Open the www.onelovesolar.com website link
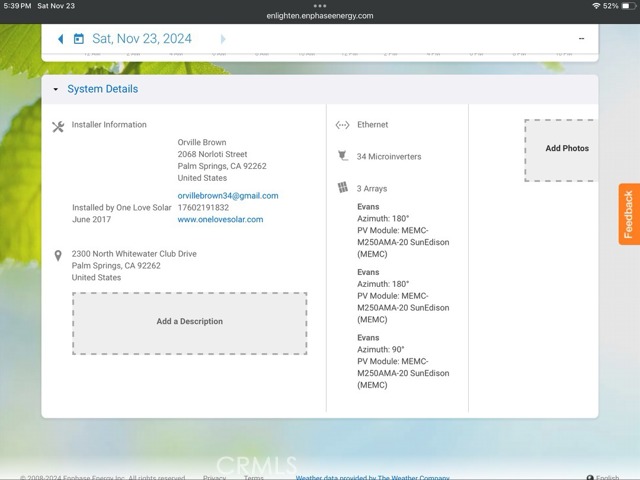 click(220, 219)
